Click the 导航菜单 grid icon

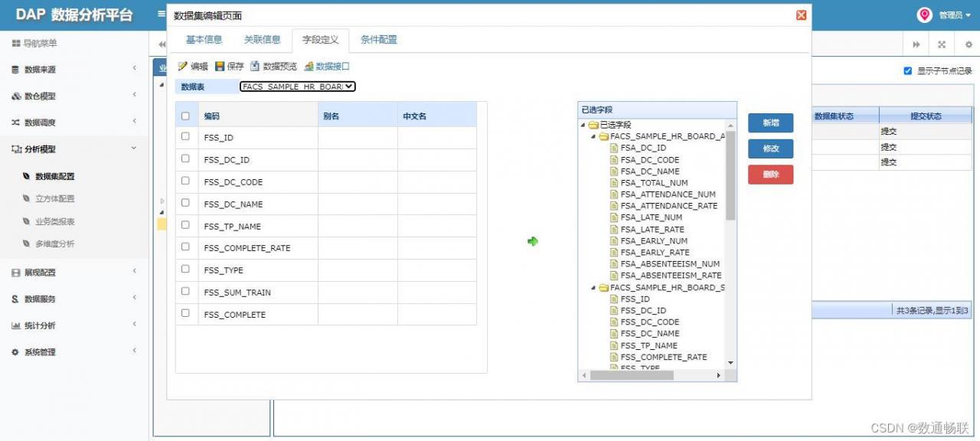[x=16, y=44]
